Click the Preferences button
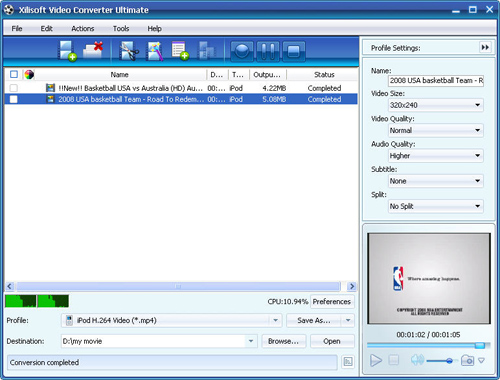The image size is (500, 380). pyautogui.click(x=332, y=301)
